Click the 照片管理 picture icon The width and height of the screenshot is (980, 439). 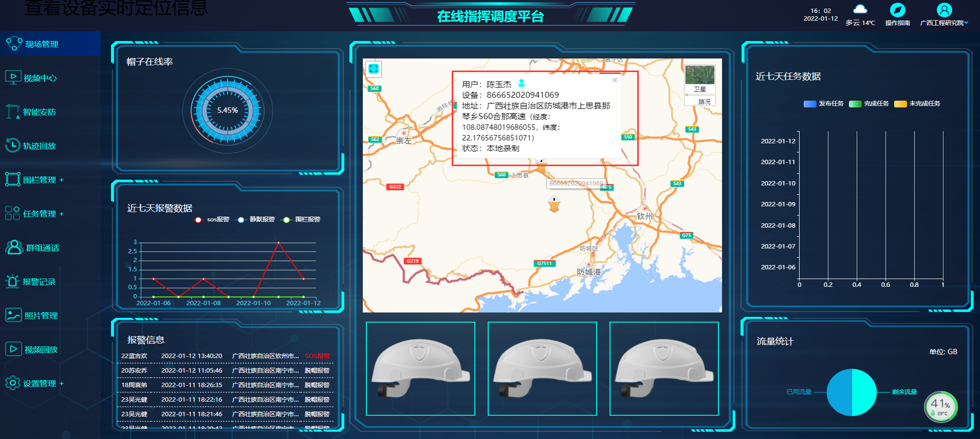pyautogui.click(x=13, y=315)
